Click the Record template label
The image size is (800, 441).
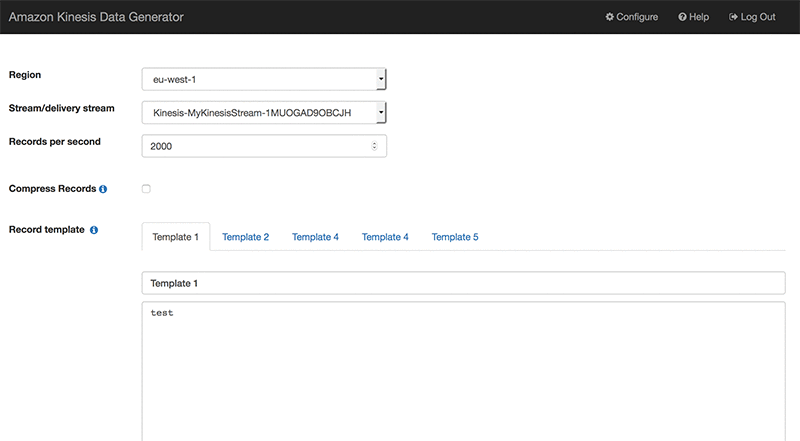tap(46, 230)
